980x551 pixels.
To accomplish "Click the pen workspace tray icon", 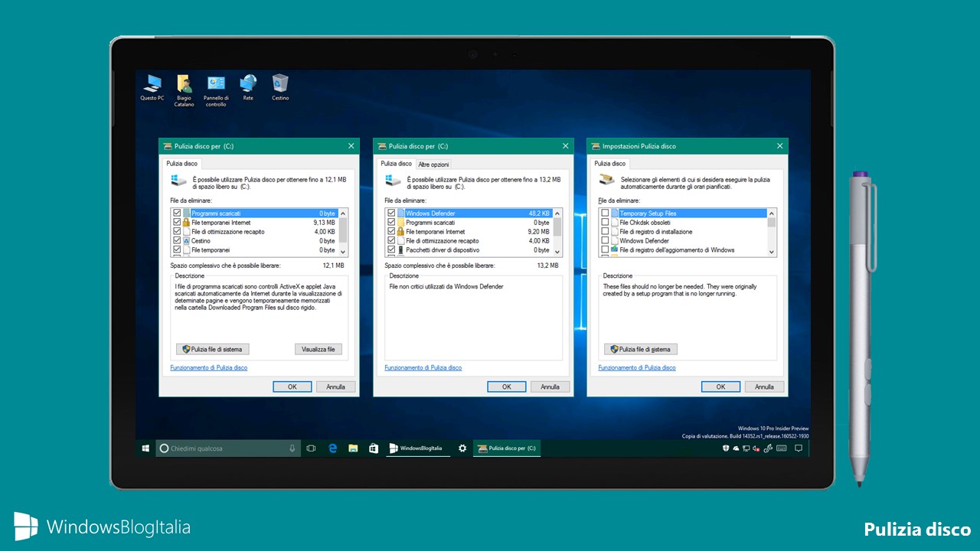I will (x=768, y=448).
